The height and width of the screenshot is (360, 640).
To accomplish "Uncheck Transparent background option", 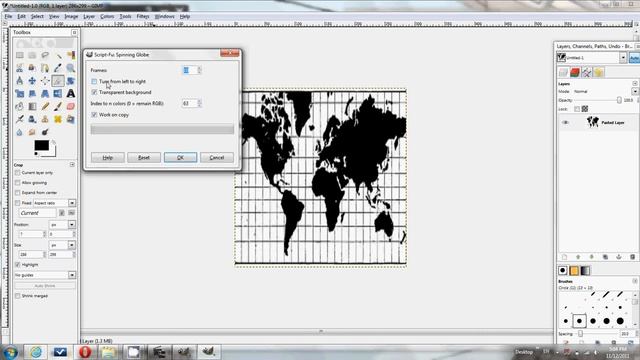I will (94, 93).
